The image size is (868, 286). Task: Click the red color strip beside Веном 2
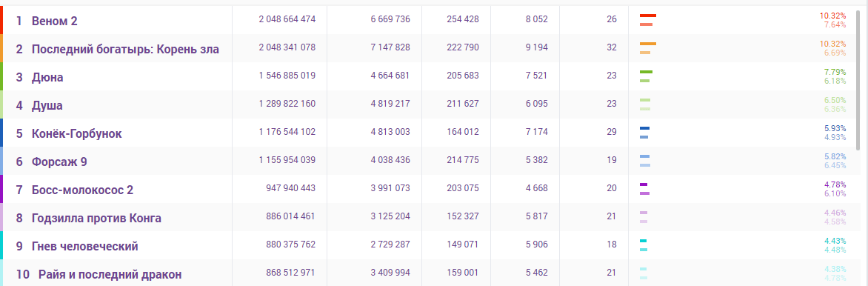[x=1, y=20]
